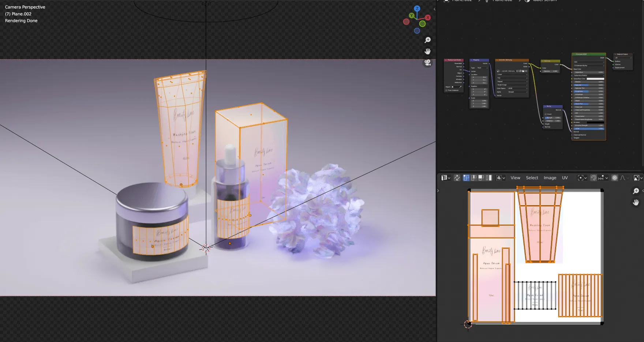The image size is (644, 342).
Task: Click the camera view toggle icon in the viewport
Action: pos(428,63)
